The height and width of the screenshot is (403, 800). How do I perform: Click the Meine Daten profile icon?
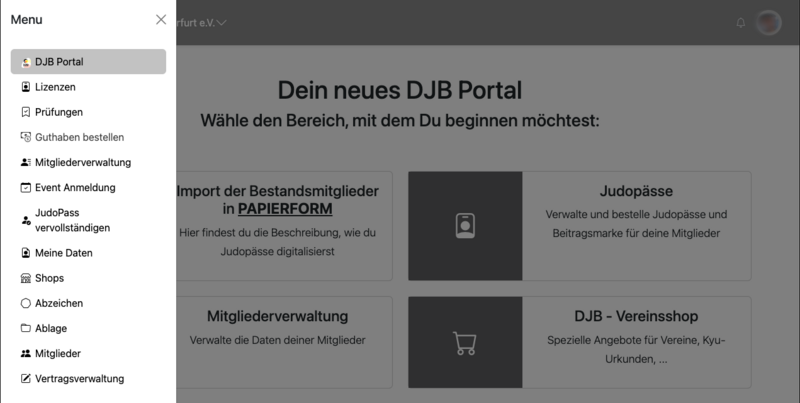(26, 253)
